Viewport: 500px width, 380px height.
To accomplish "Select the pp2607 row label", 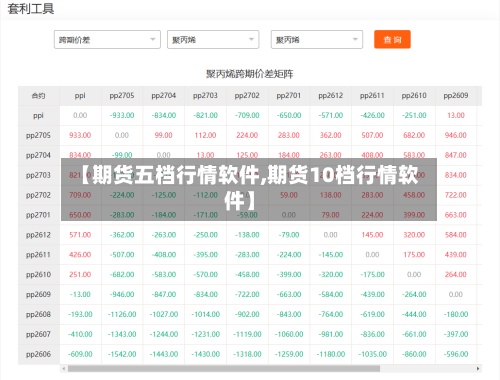I will (x=38, y=334).
